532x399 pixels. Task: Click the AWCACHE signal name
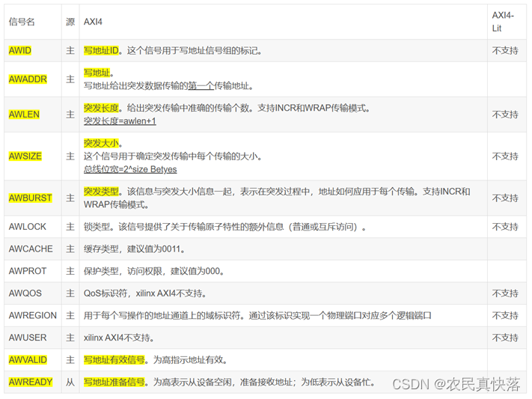[x=30, y=249]
